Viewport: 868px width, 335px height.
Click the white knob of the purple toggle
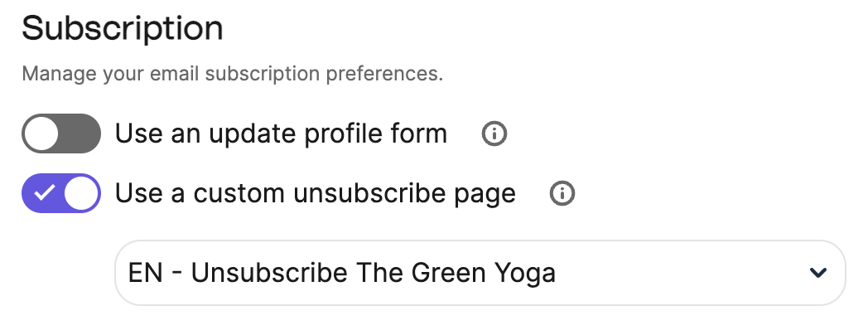pyautogui.click(x=81, y=194)
